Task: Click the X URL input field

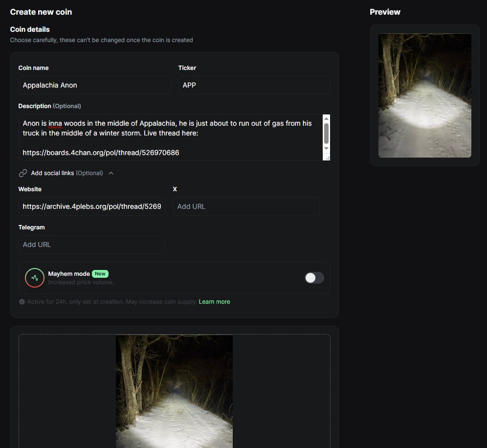Action: click(246, 206)
